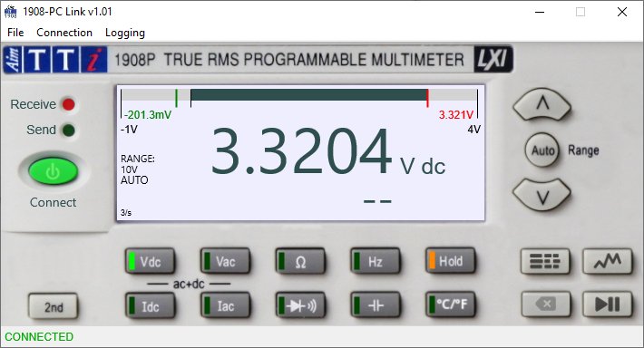Click the 3.321V maximum value
This screenshot has height=348, width=644.
456,115
